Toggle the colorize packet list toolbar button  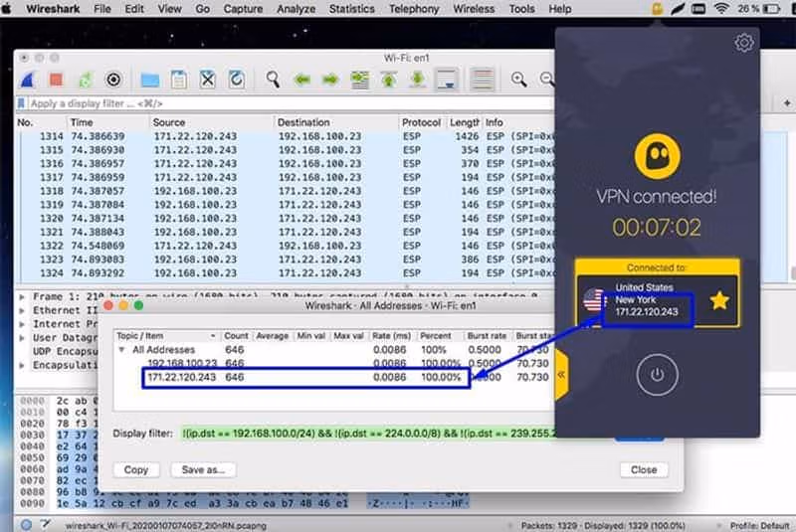[x=483, y=80]
